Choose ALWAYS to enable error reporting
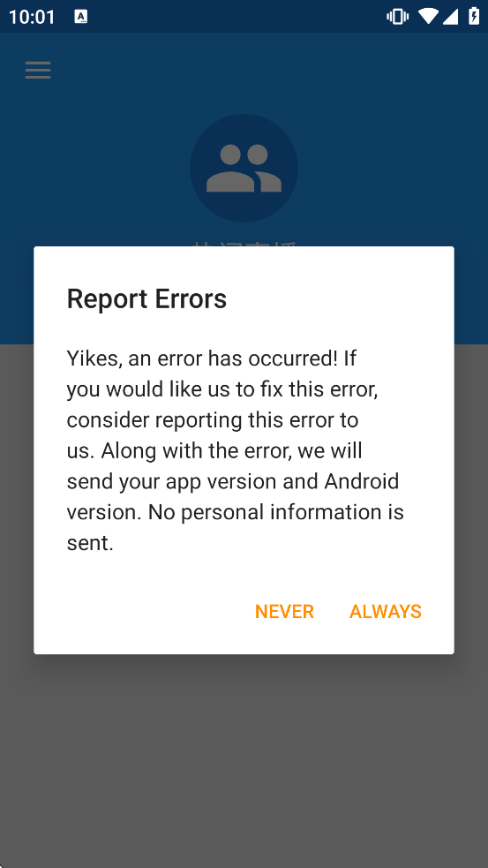The height and width of the screenshot is (868, 488). pos(386,611)
